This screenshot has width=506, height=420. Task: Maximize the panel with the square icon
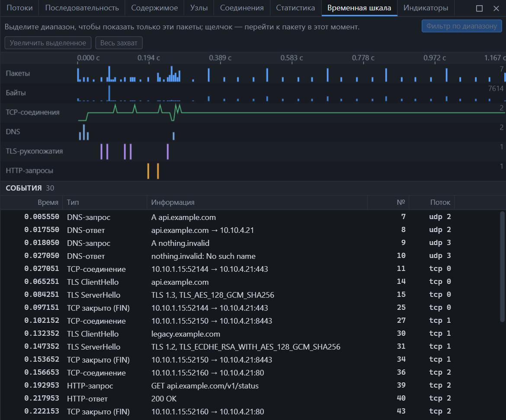coord(479,8)
